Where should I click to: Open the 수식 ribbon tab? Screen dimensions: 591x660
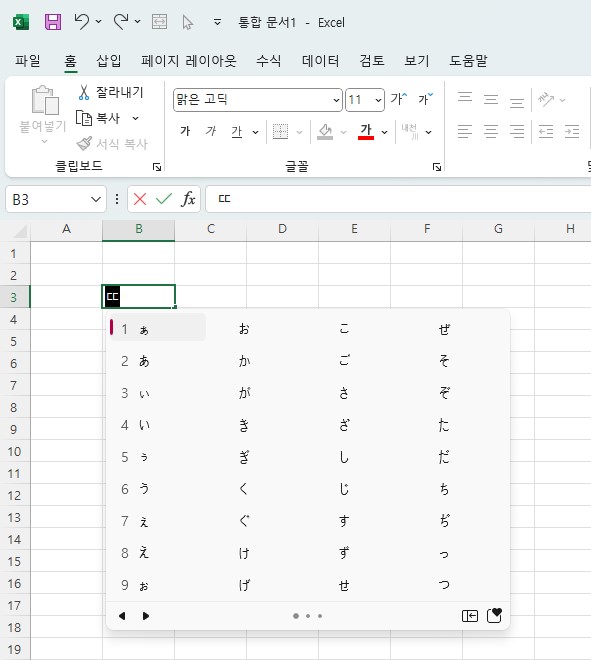point(269,61)
